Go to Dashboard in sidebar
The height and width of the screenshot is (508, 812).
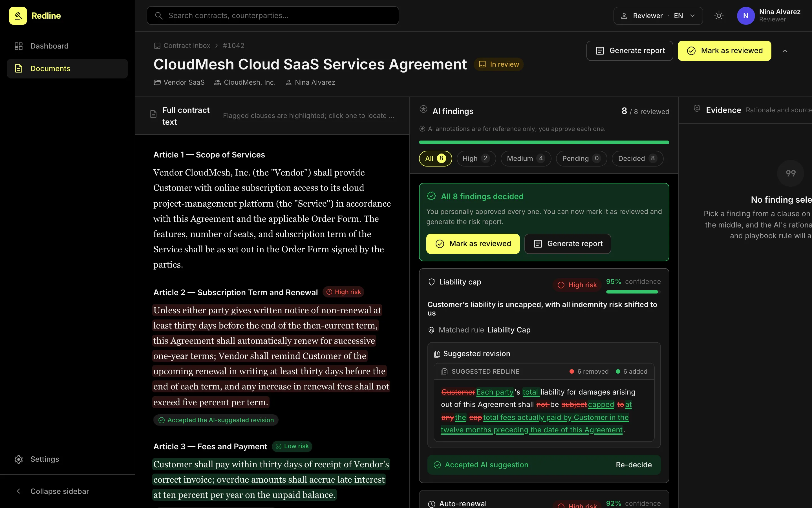click(67, 46)
